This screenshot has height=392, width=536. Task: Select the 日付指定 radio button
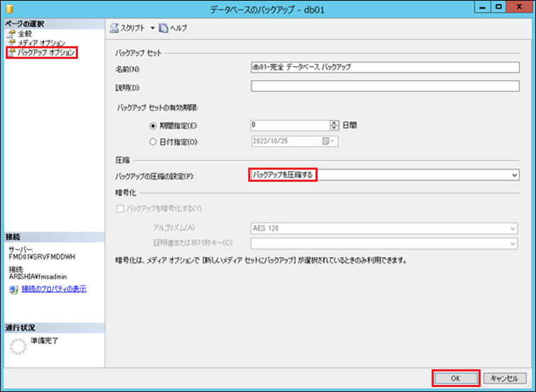(153, 141)
